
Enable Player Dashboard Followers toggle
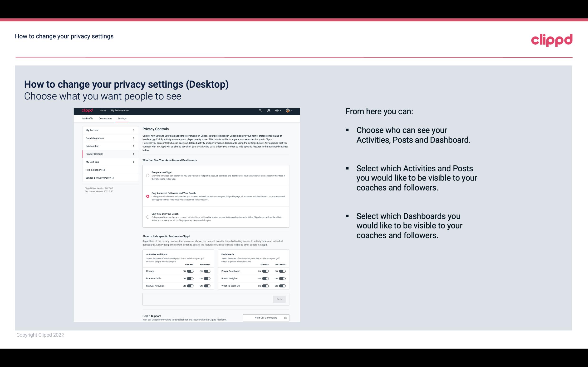(x=282, y=271)
